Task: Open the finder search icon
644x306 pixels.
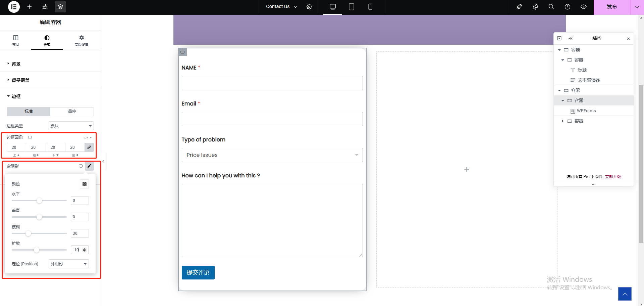Action: (551, 7)
